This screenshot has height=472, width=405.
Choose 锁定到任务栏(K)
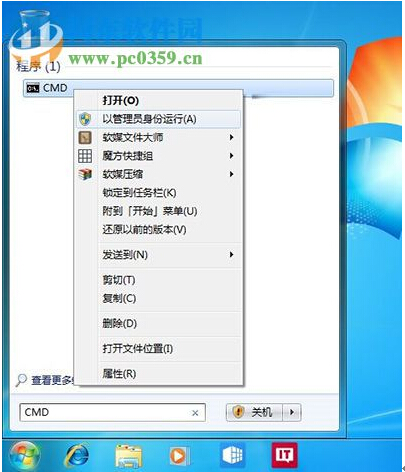139,192
